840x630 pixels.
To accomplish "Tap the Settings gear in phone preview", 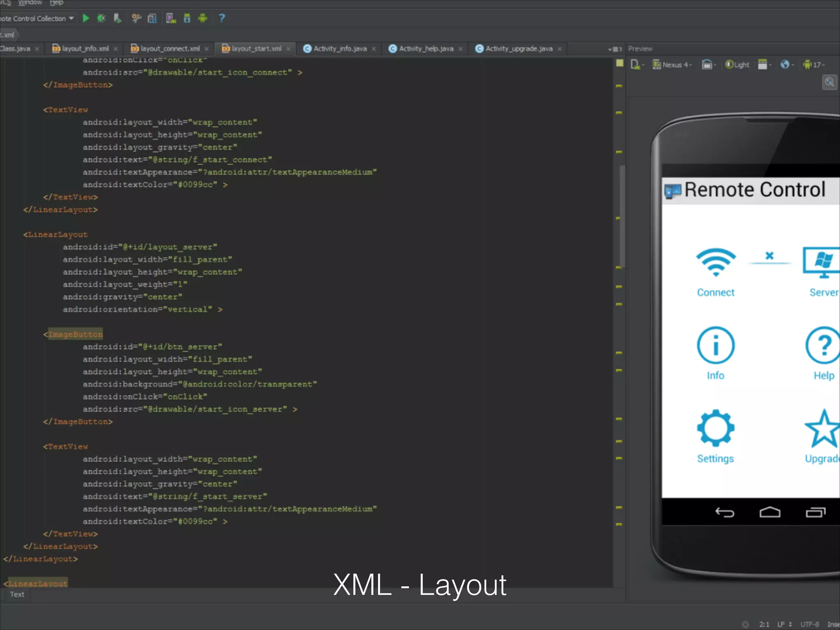I will 716,428.
